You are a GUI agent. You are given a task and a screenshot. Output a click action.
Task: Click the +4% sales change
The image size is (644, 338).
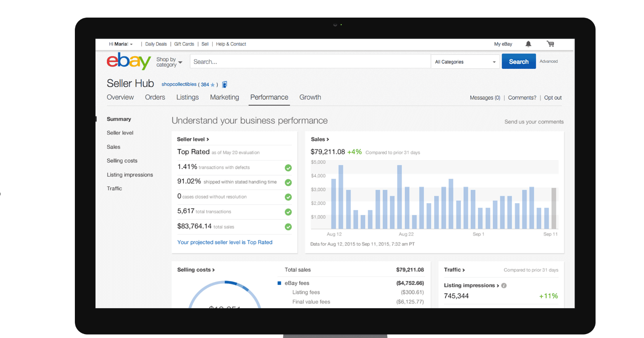(x=354, y=152)
